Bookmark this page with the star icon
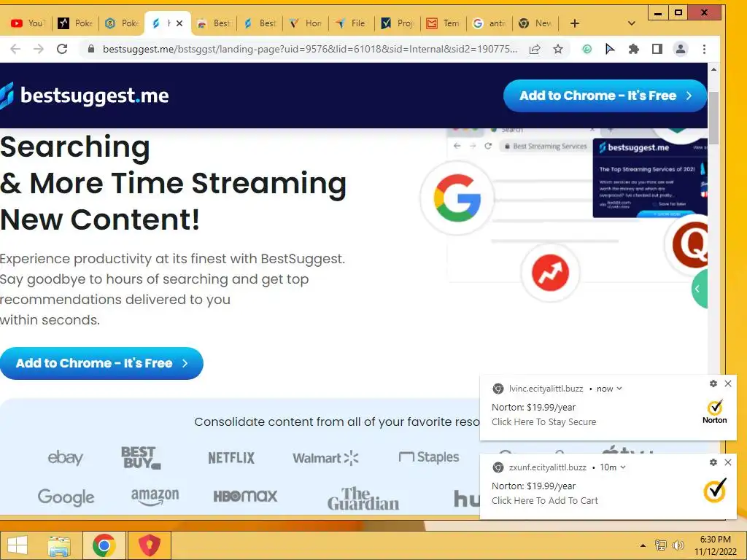 pos(558,49)
